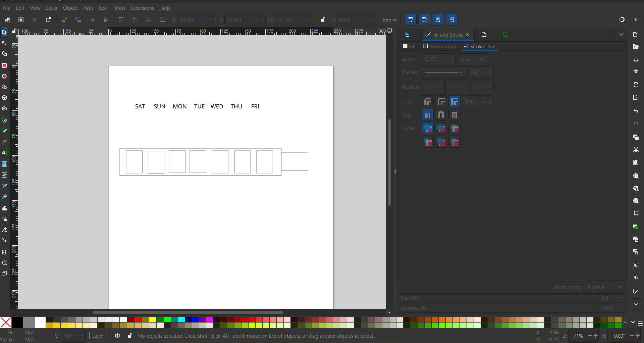Open the palette options menu
644x343 pixels.
(x=640, y=324)
